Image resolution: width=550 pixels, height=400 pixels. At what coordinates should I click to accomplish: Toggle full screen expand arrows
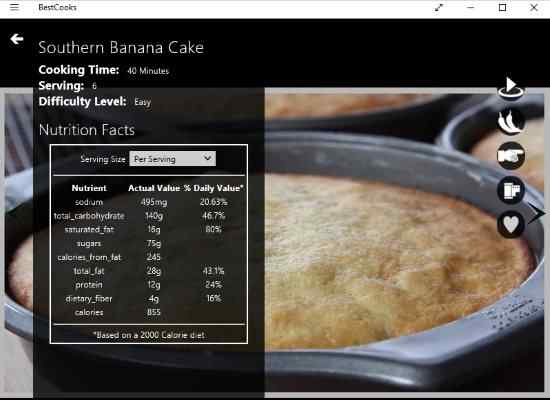click(439, 7)
